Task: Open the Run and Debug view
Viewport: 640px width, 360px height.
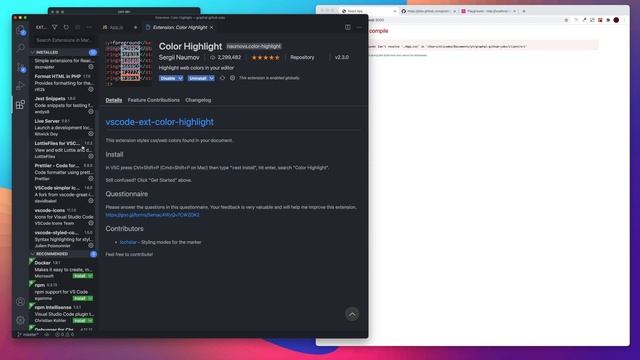Action: (20, 86)
